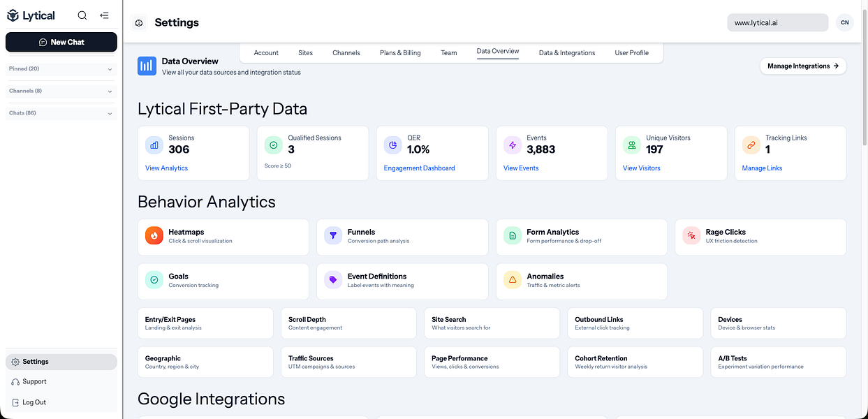The width and height of the screenshot is (868, 419).
Task: Start a New Chat
Action: click(x=61, y=42)
